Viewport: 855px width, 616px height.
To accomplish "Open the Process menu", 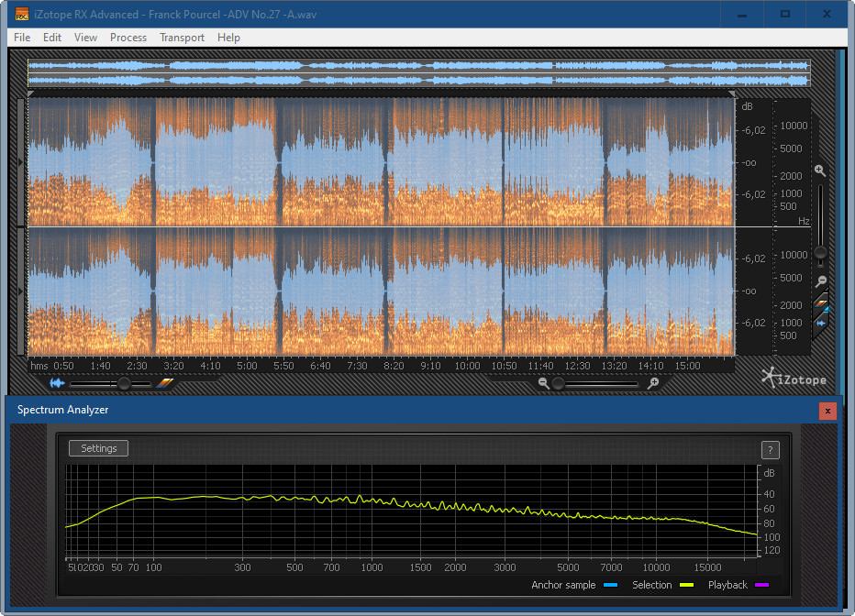I will tap(128, 38).
